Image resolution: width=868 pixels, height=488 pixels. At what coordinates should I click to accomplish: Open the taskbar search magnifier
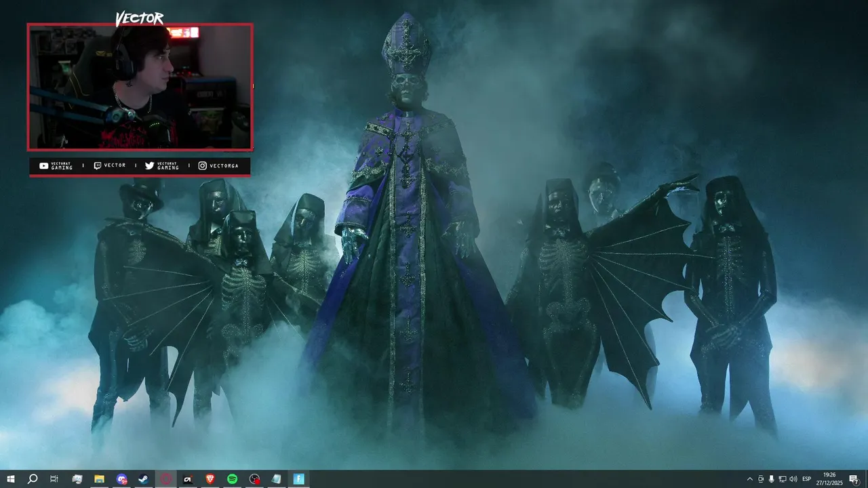[33, 479]
